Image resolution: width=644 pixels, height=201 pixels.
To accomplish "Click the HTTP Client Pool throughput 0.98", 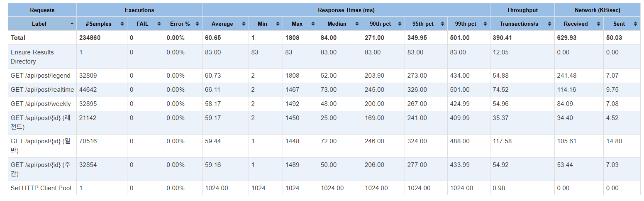I will pyautogui.click(x=498, y=188).
